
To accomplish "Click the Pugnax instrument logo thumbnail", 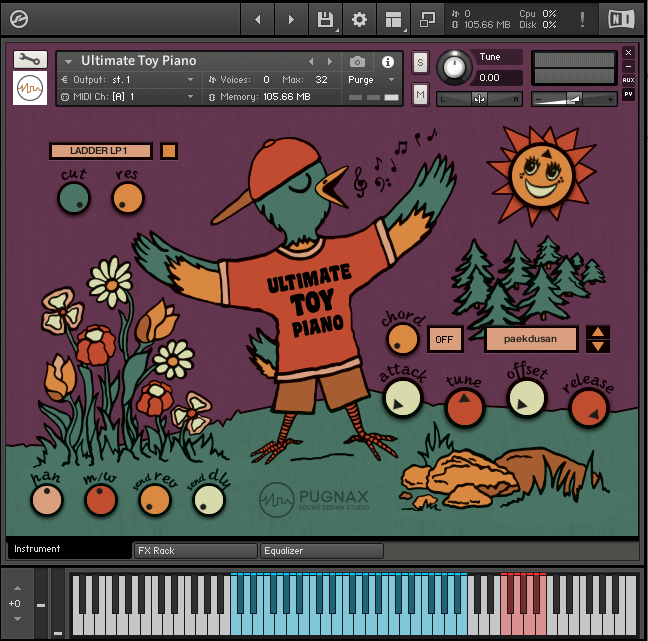I will [x=30, y=88].
